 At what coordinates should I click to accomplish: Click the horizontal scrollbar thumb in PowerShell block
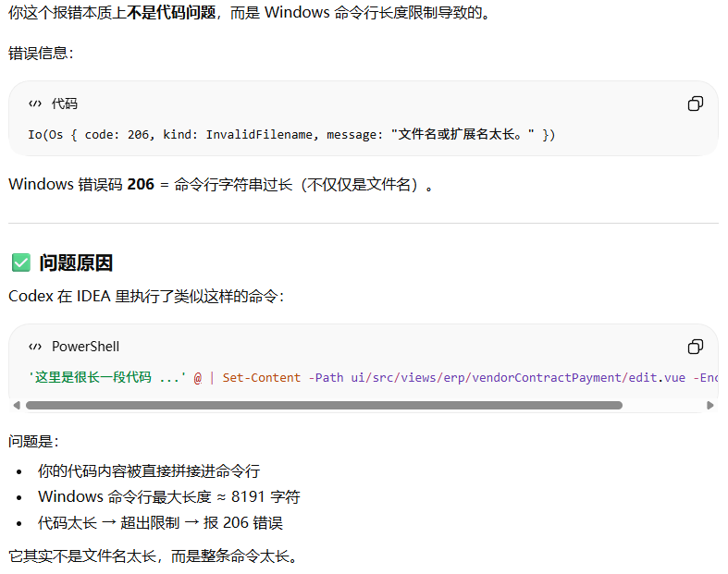tap(324, 405)
